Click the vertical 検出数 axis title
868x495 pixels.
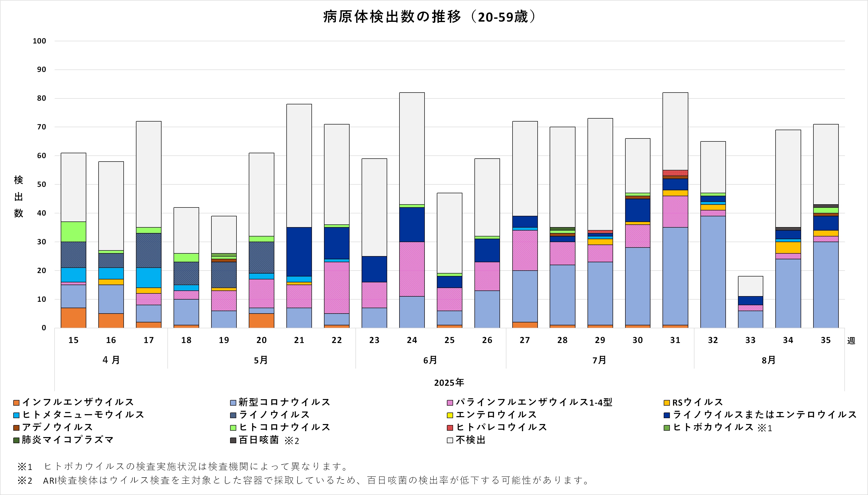[18, 196]
